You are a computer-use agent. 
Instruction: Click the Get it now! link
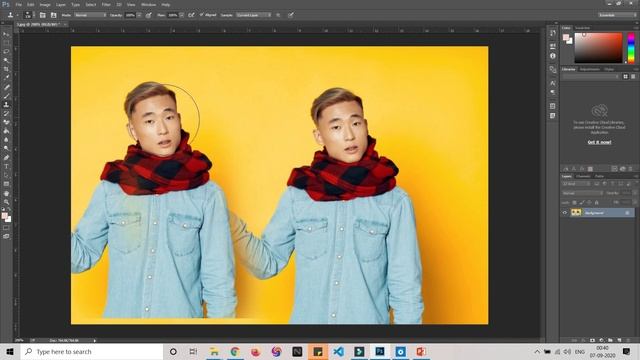pyautogui.click(x=599, y=142)
